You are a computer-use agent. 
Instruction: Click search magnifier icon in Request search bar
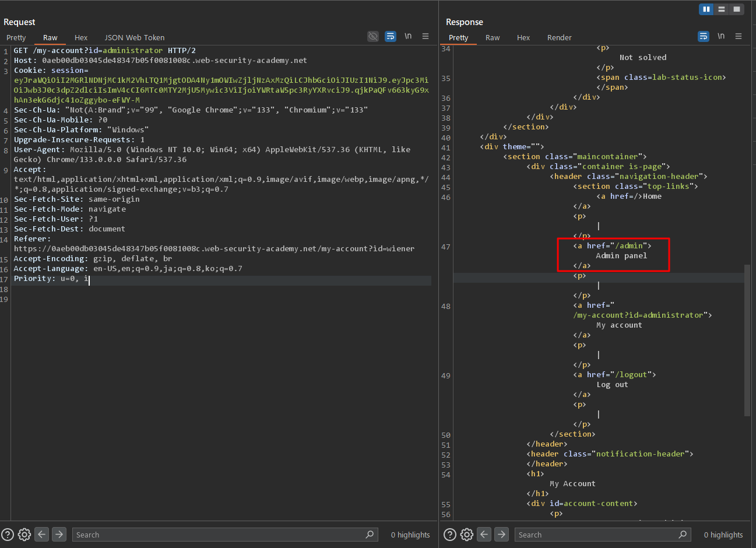tap(370, 535)
